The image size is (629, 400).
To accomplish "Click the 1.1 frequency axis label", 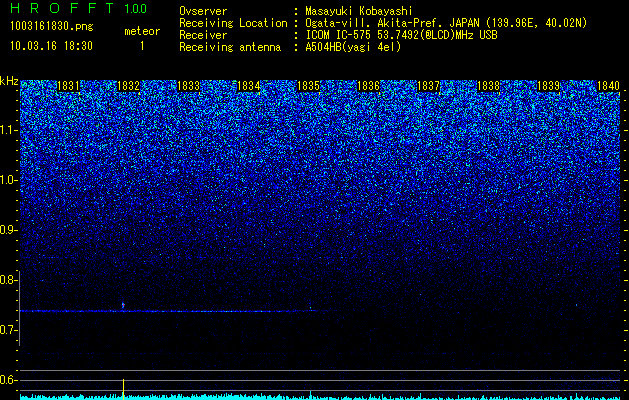I will 8,130.
